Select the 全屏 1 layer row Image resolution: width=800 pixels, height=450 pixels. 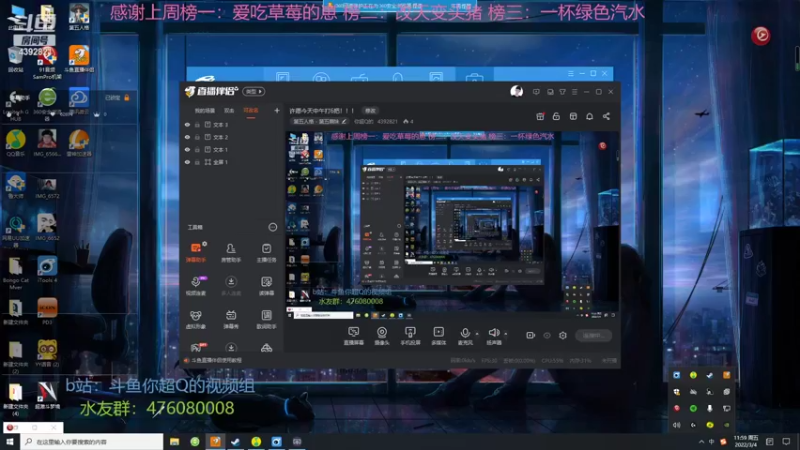(x=232, y=162)
